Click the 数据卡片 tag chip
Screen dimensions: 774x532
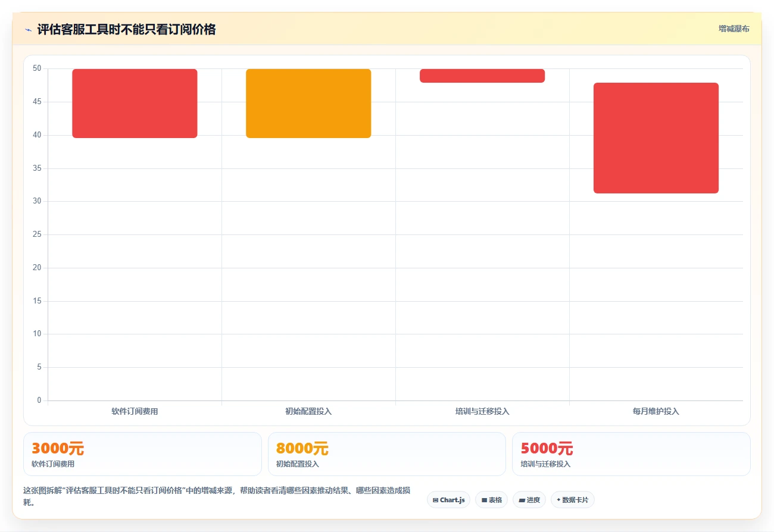(x=572, y=500)
